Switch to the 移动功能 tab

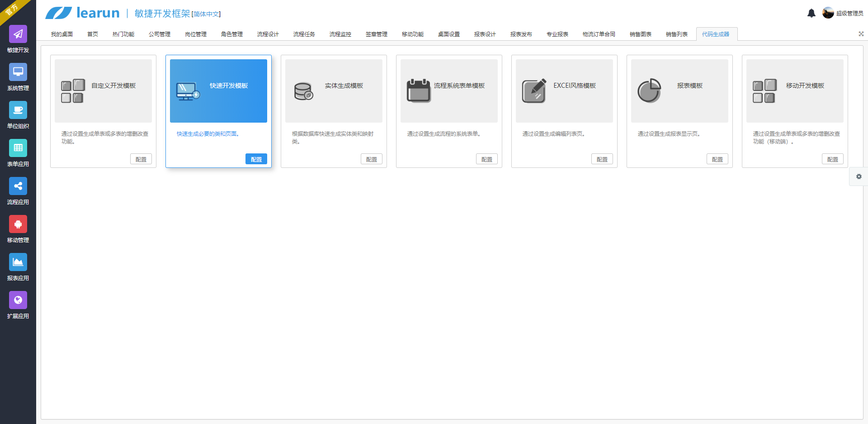pyautogui.click(x=413, y=34)
